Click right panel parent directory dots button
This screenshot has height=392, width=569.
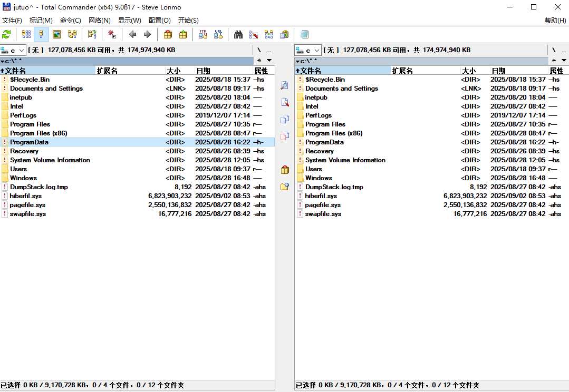pyautogui.click(x=564, y=50)
